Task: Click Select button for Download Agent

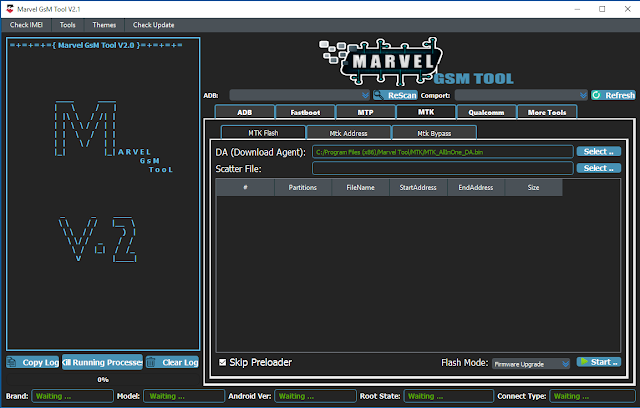Action: click(x=599, y=152)
